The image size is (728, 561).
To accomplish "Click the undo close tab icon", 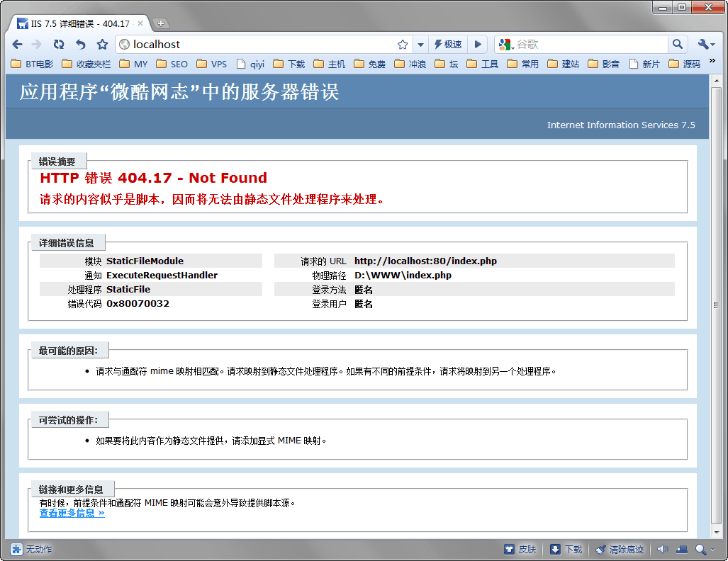I will click(80, 45).
